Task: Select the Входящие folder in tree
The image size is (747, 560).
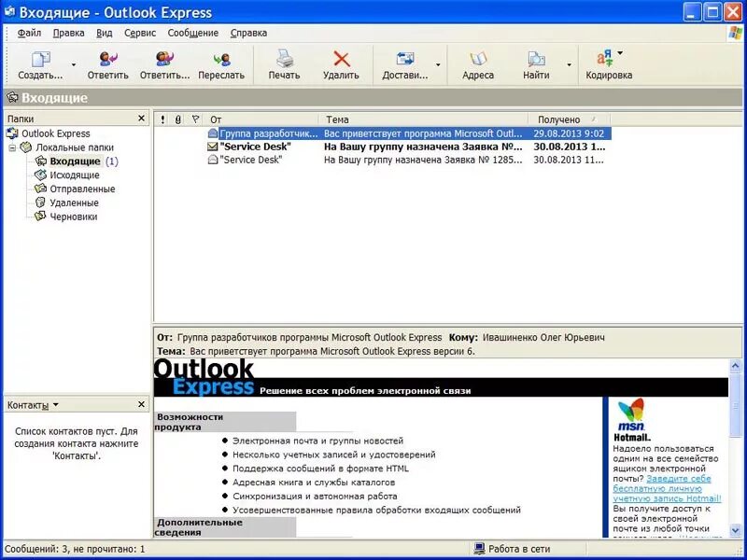Action: (76, 161)
